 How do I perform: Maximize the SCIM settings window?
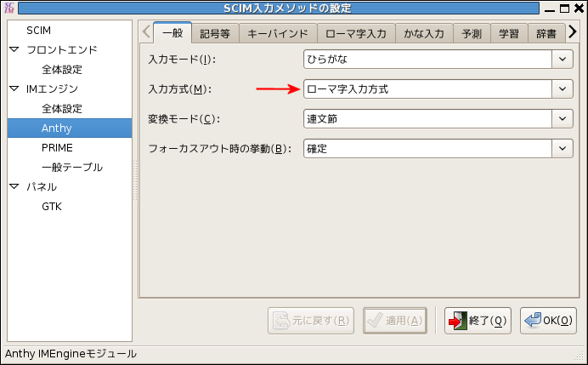click(564, 9)
